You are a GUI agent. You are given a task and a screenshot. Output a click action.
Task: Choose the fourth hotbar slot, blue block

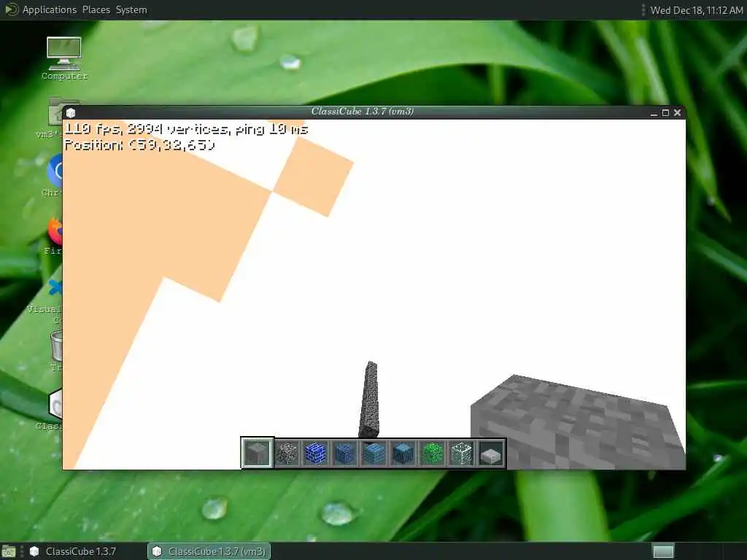345,453
